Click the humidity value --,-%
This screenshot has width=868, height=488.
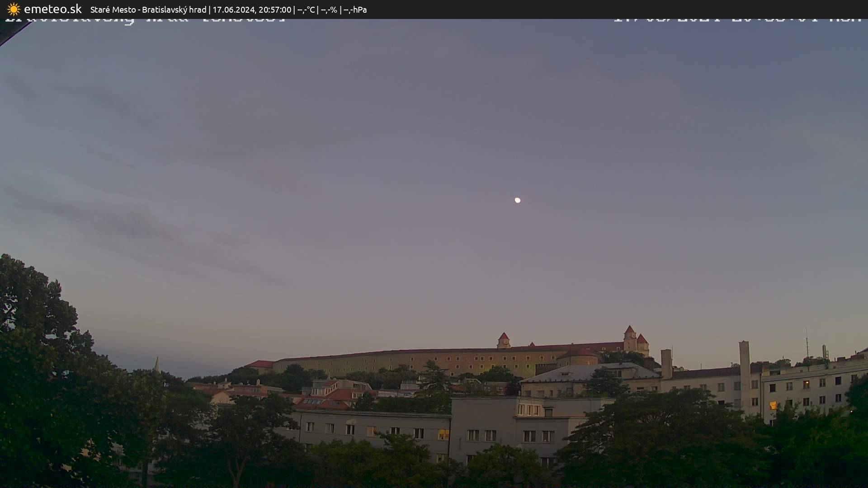click(x=329, y=9)
